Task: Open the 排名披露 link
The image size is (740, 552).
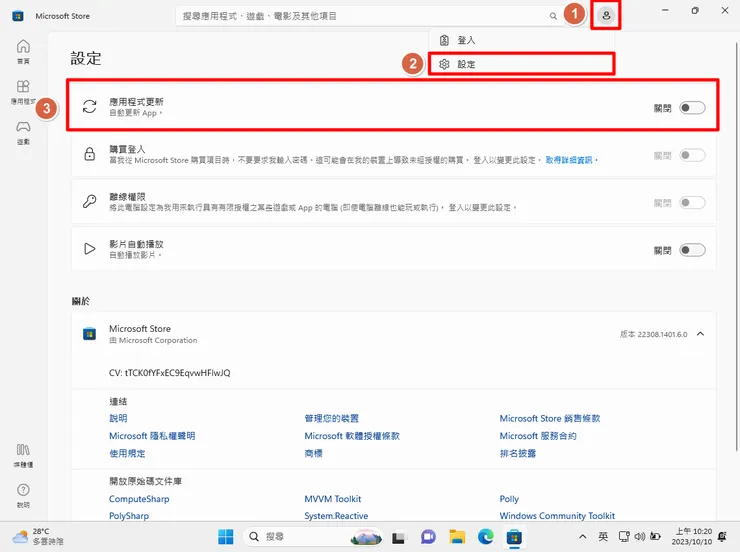Action: (x=518, y=453)
